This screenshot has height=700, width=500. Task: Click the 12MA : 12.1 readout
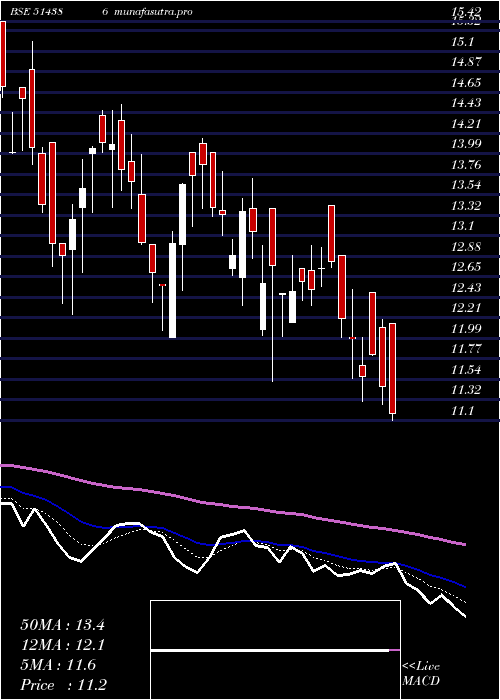click(62, 645)
